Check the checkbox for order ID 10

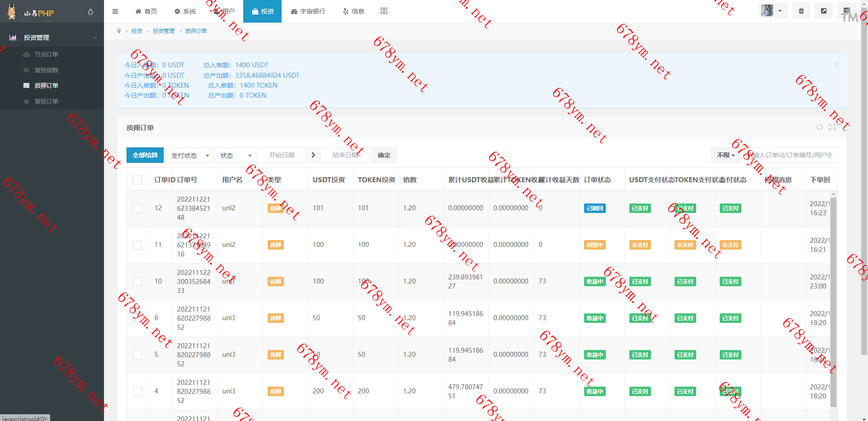coord(137,282)
